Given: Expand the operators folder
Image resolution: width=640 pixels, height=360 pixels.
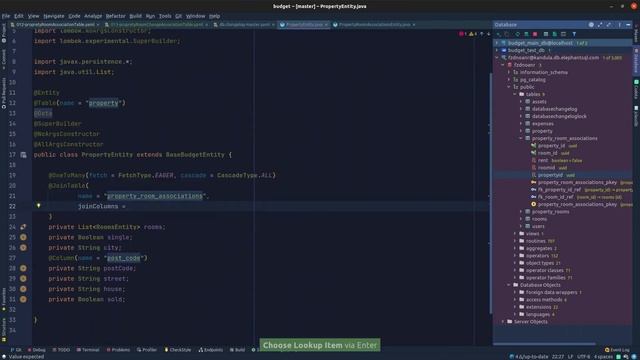Looking at the screenshot, I should 515,256.
